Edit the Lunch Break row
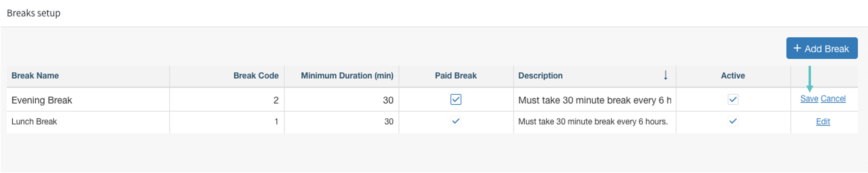The height and width of the screenshot is (173, 868). 822,121
